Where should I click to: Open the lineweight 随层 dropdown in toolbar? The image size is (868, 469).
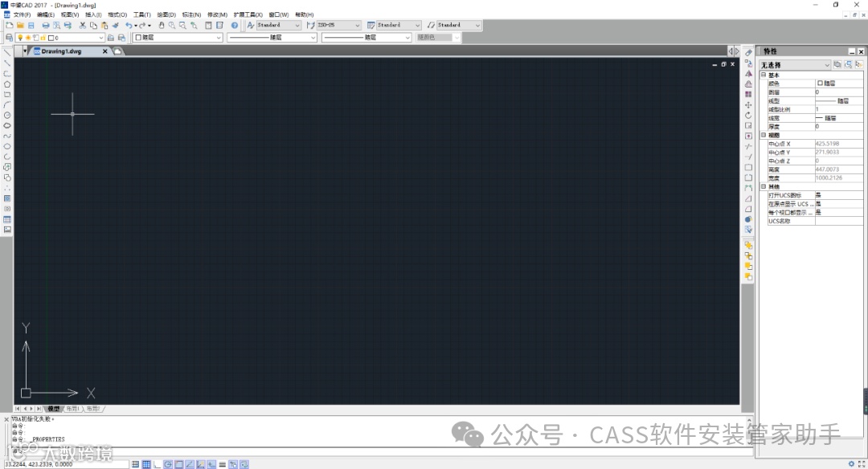point(366,38)
